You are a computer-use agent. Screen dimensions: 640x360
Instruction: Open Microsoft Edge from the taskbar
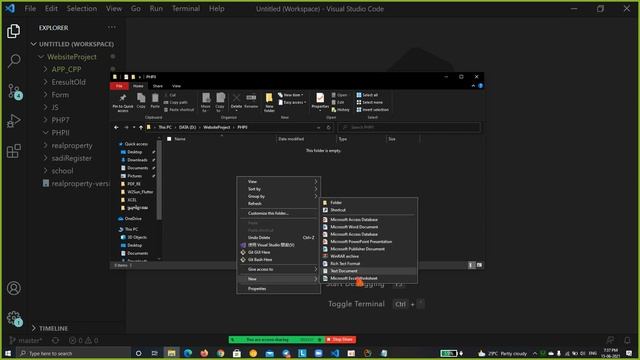(188, 353)
